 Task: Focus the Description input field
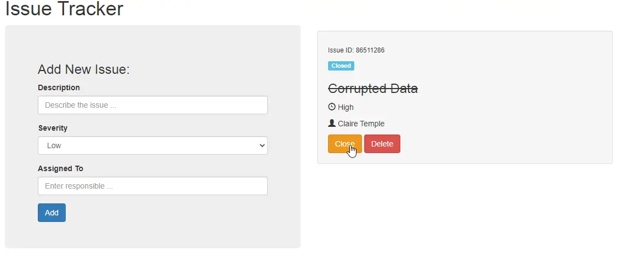pos(152,105)
